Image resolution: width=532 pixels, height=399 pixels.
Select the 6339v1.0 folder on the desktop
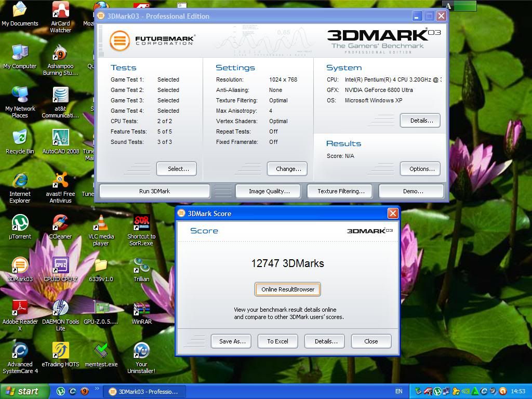[x=101, y=270]
